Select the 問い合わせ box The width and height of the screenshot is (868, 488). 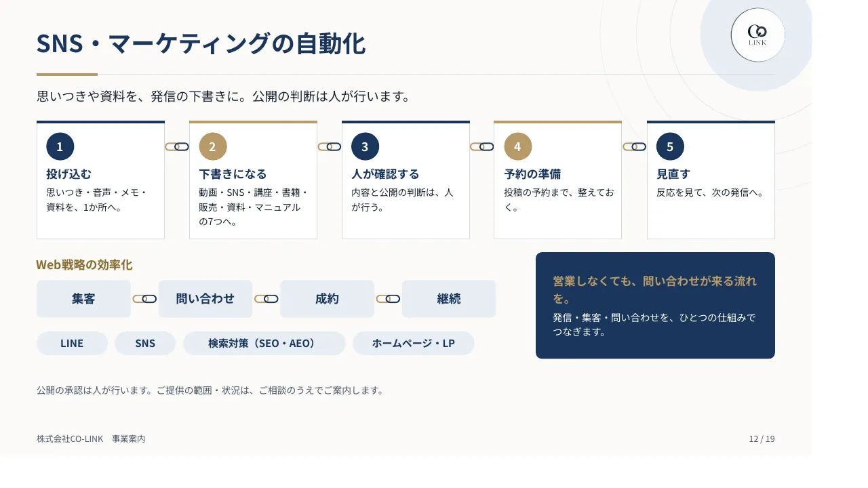(205, 299)
